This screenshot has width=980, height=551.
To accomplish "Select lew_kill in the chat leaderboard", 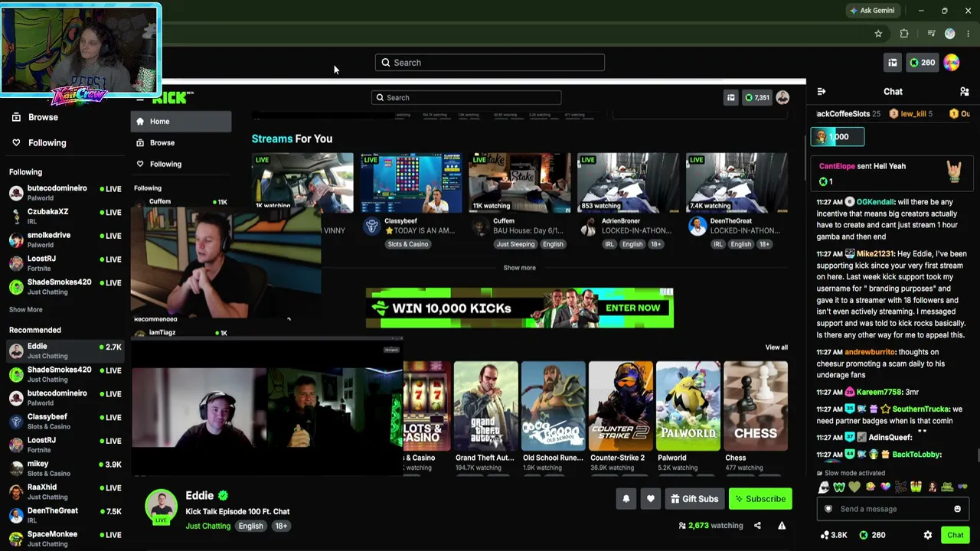I will [911, 114].
